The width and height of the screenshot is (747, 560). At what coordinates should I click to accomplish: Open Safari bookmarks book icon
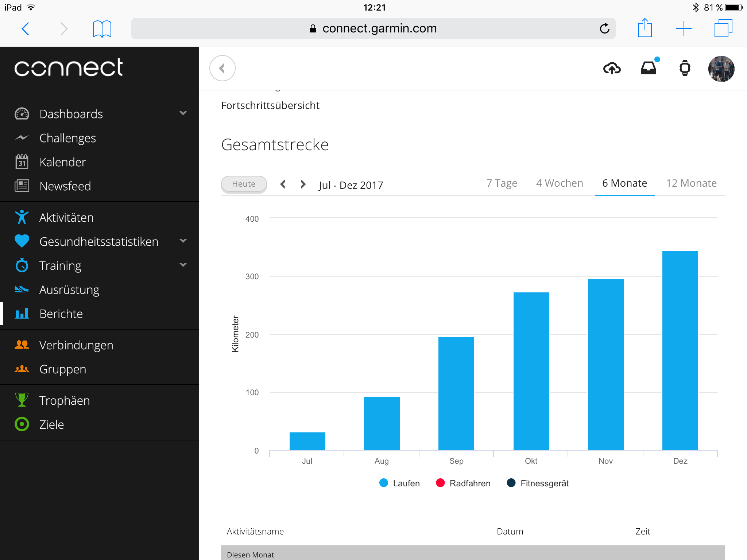point(102,29)
